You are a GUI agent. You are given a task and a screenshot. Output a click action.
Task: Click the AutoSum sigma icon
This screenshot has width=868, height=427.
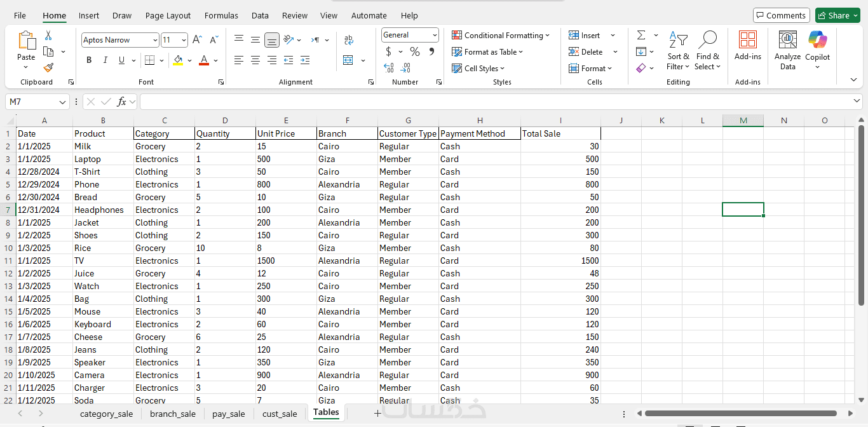tap(641, 35)
